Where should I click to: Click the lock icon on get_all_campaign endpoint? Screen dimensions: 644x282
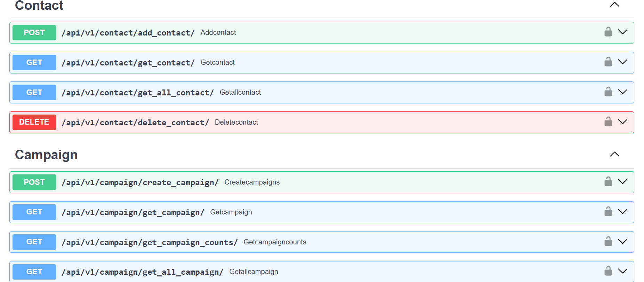click(608, 271)
